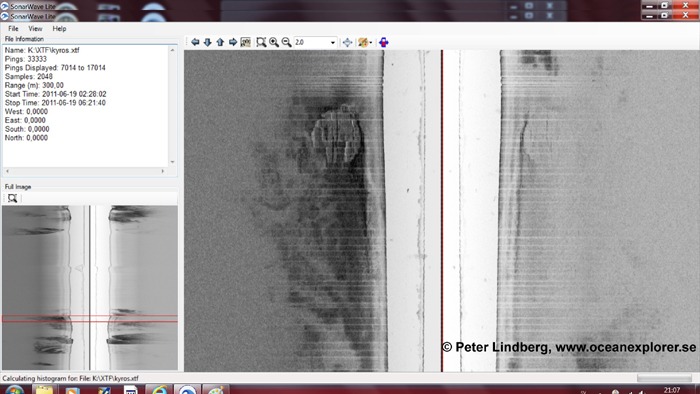Click the pan/move crosshair tool
Screen dimensions: 700x394
point(347,42)
